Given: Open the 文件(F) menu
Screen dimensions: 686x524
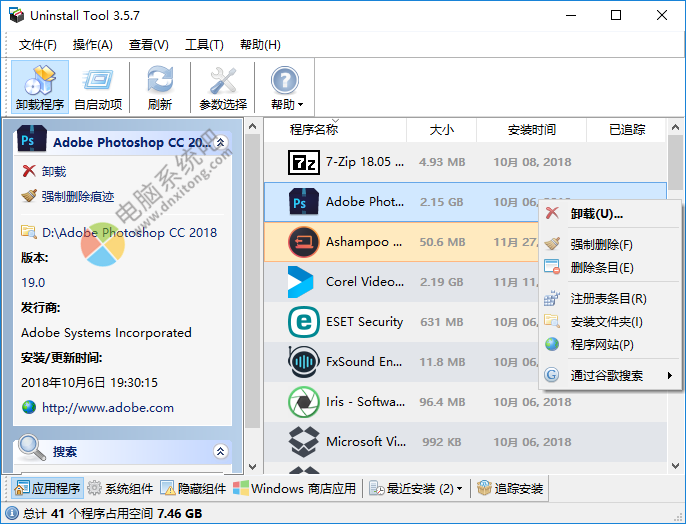Looking at the screenshot, I should click(38, 45).
